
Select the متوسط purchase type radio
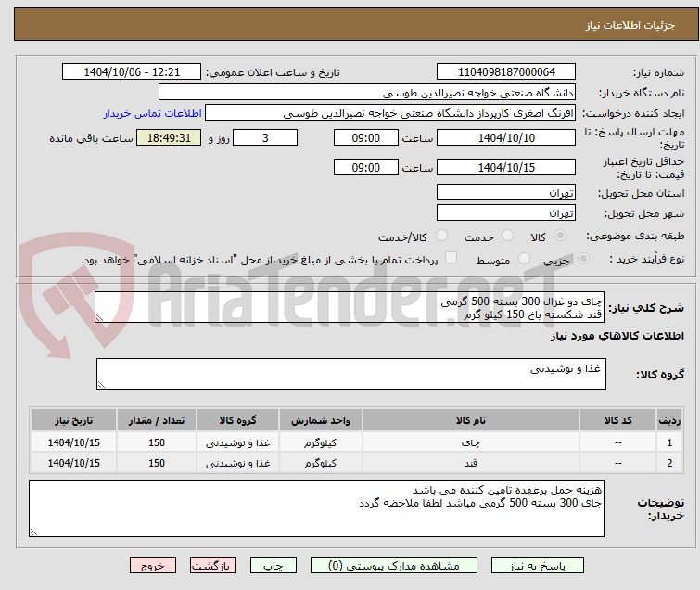[524, 259]
